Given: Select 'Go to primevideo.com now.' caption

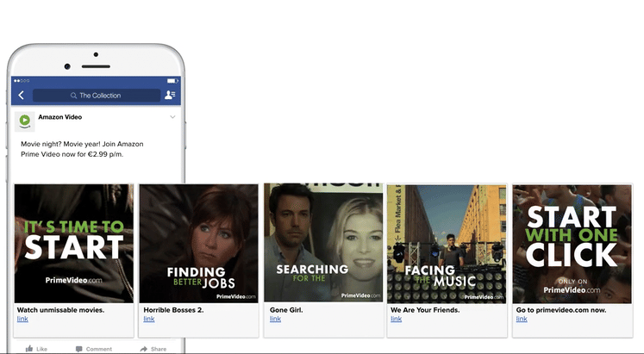Looking at the screenshot, I should [561, 310].
